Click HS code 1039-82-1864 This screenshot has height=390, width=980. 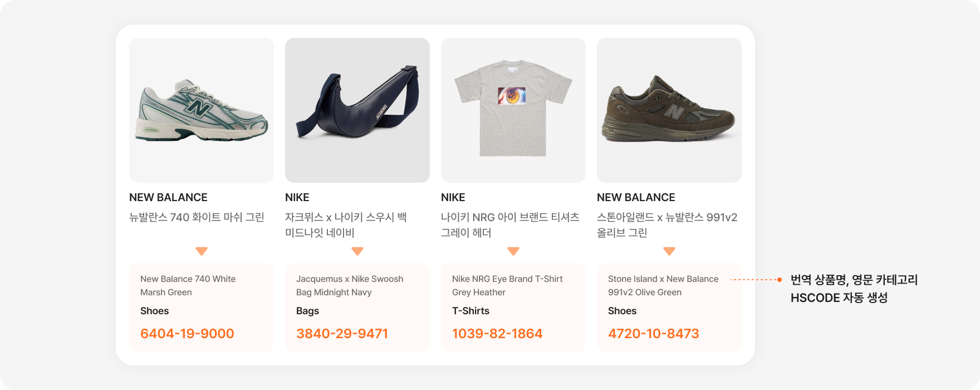point(497,334)
